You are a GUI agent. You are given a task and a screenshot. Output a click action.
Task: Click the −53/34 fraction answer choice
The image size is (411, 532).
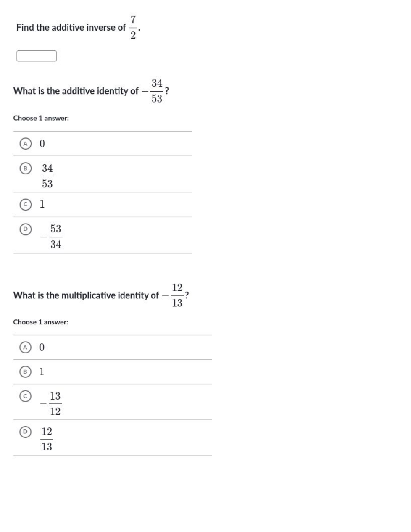52,237
